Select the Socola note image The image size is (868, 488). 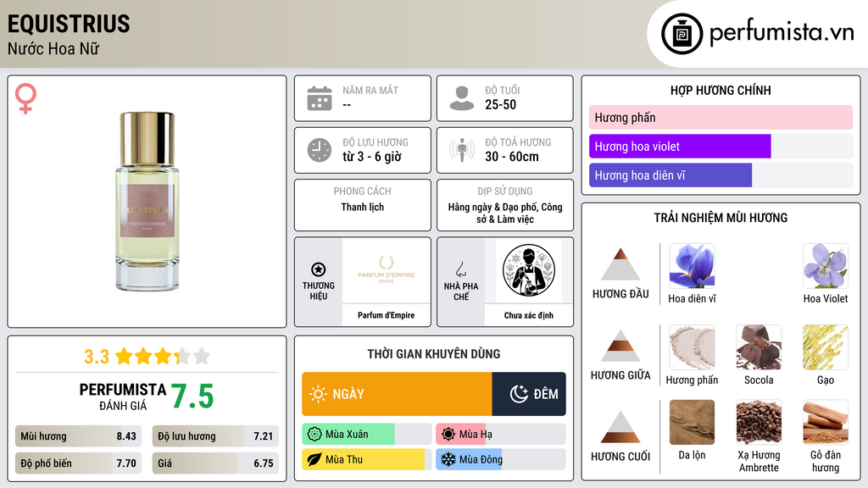(x=759, y=347)
